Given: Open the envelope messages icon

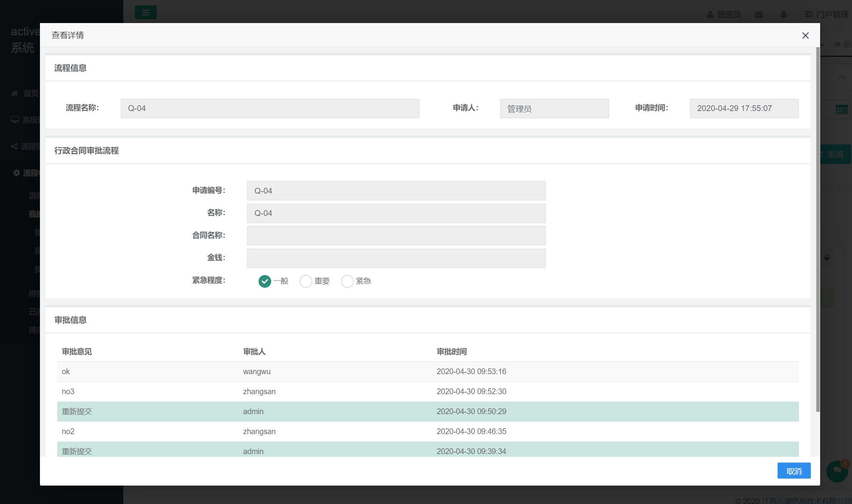Looking at the screenshot, I should [x=759, y=15].
